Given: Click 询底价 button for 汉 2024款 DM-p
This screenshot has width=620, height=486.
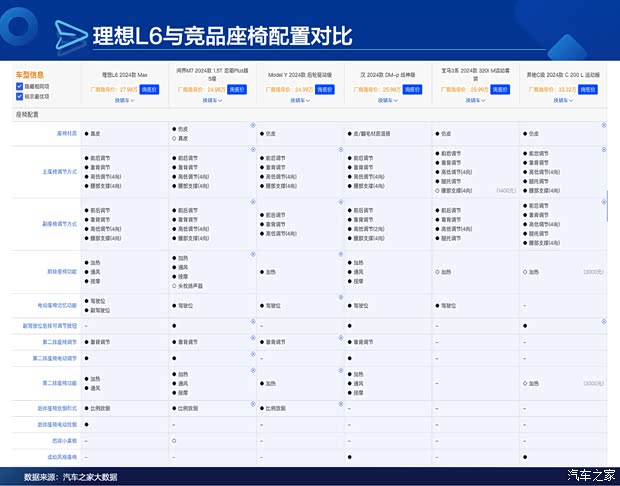Looking at the screenshot, I should click(412, 89).
